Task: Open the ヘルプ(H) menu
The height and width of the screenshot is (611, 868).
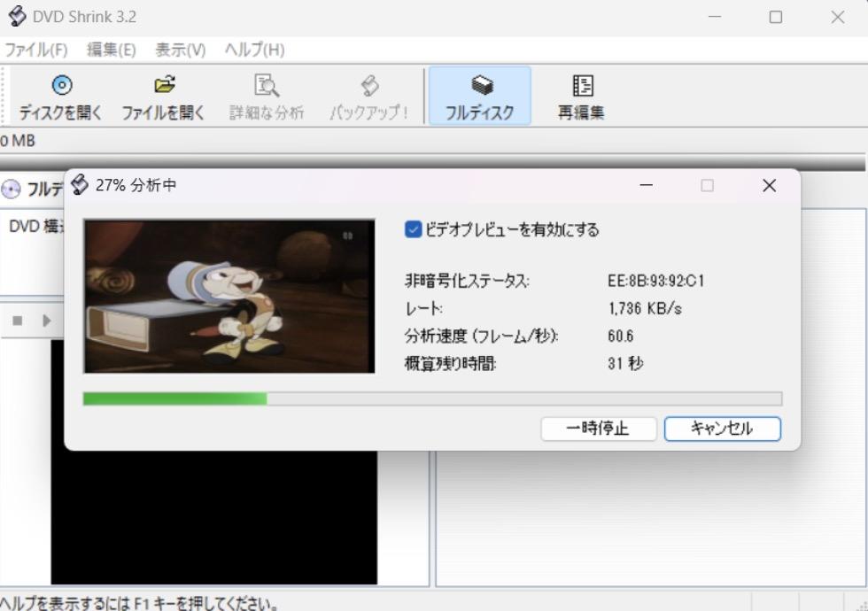Action: pyautogui.click(x=255, y=50)
